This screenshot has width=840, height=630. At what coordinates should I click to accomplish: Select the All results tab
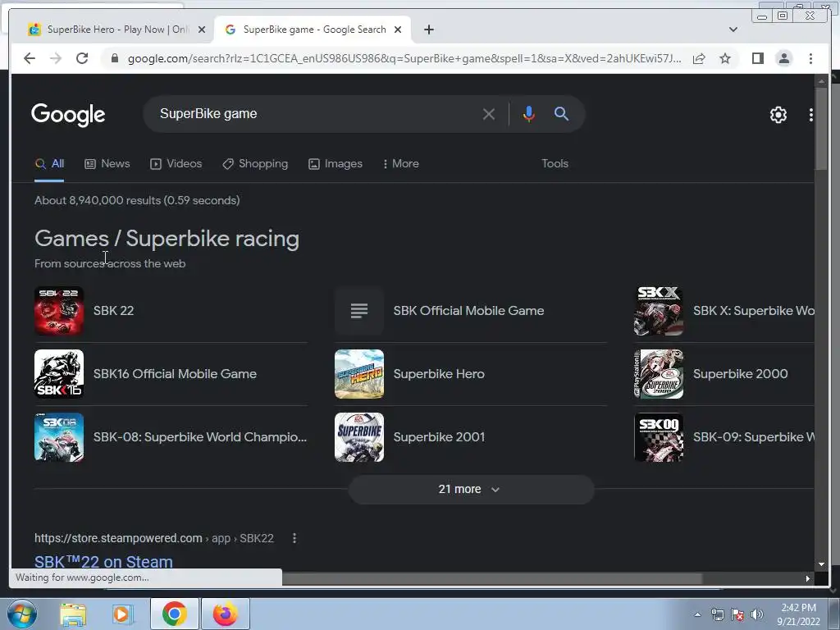(49, 163)
